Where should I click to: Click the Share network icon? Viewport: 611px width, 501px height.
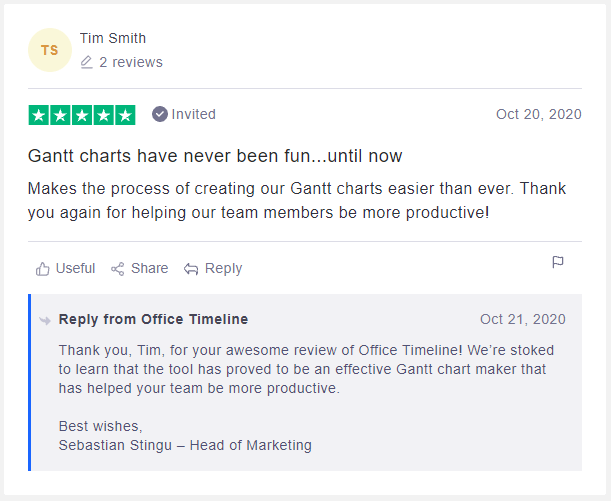pyautogui.click(x=118, y=269)
